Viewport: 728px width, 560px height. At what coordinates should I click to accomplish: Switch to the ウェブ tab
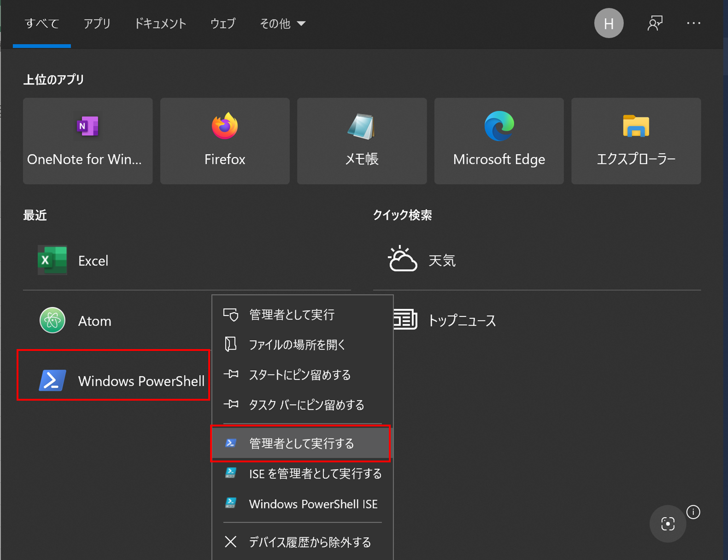[223, 23]
